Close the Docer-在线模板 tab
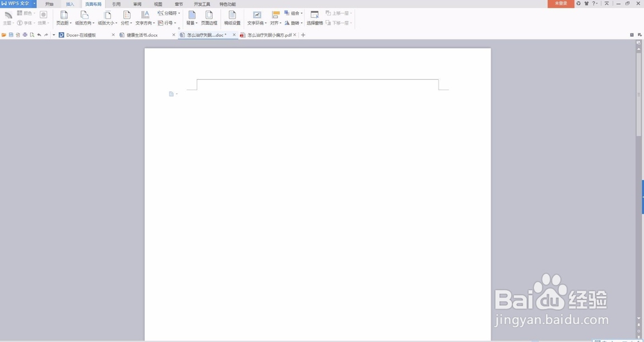The image size is (644, 342). [x=113, y=35]
